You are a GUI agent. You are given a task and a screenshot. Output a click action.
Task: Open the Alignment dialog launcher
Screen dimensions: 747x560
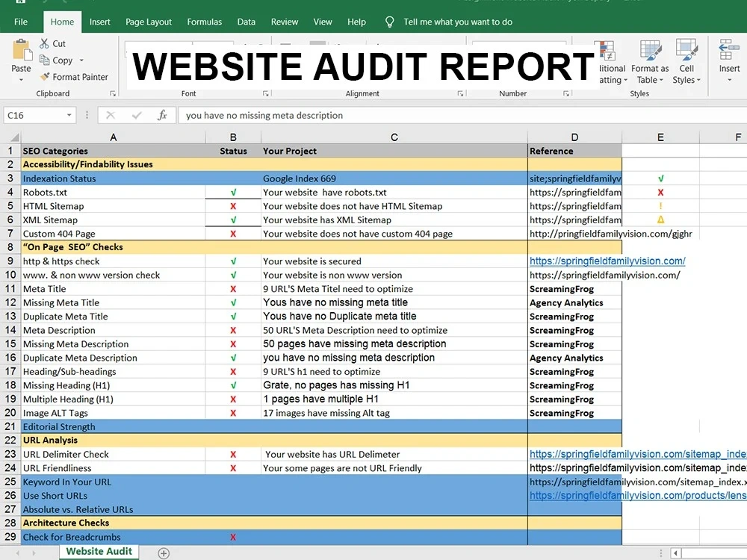click(x=460, y=94)
